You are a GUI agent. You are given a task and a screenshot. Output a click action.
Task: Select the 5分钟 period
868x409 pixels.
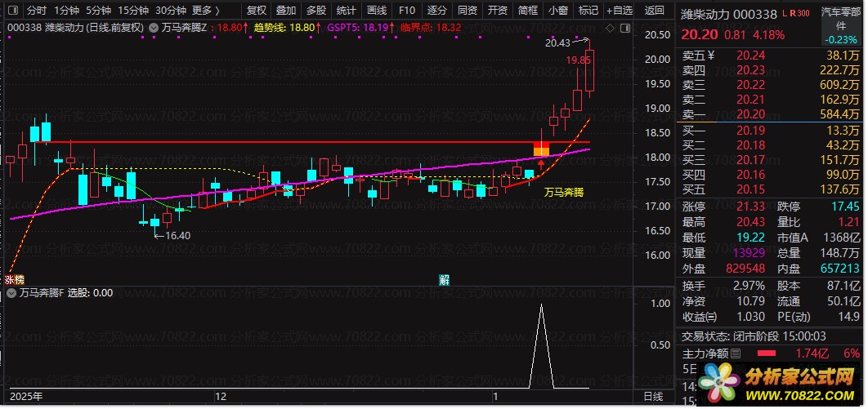pos(99,11)
